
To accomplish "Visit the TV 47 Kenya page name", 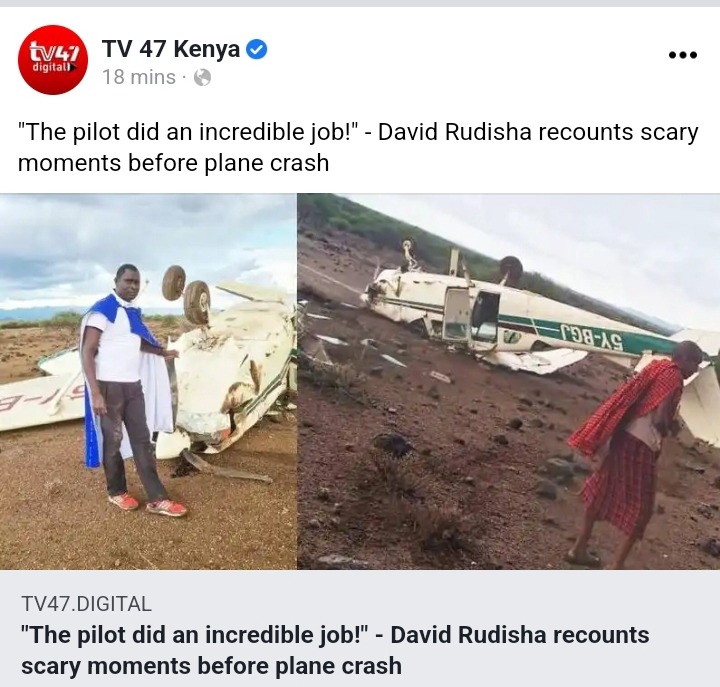I will pos(171,49).
